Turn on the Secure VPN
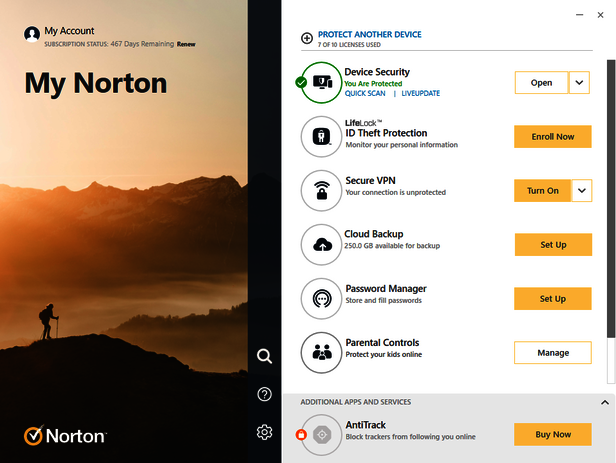This screenshot has width=616, height=463. pos(543,190)
